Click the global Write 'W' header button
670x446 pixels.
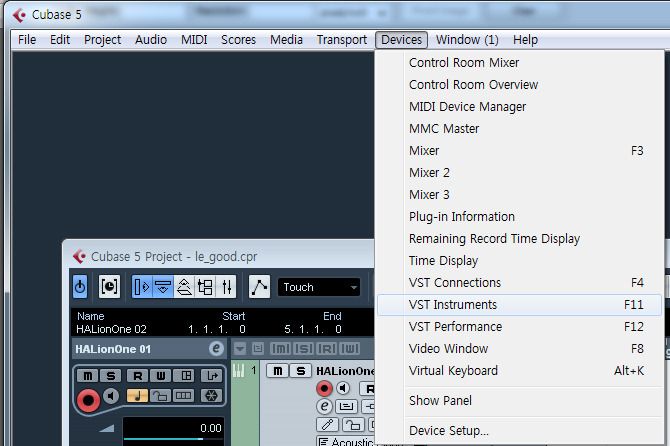(350, 349)
